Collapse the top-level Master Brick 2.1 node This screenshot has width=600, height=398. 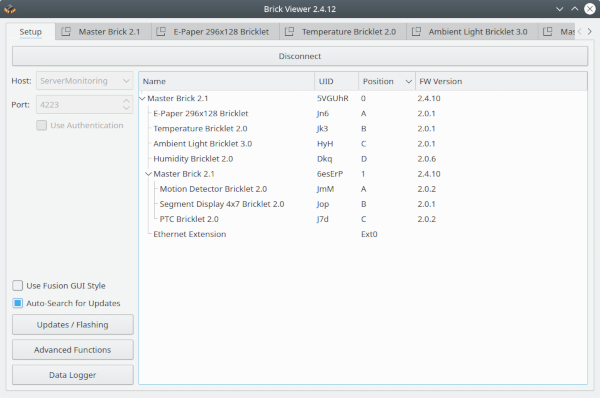point(142,98)
